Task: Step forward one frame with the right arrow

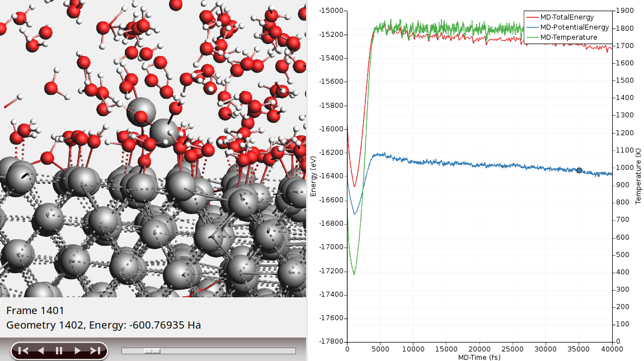Action: tap(77, 351)
